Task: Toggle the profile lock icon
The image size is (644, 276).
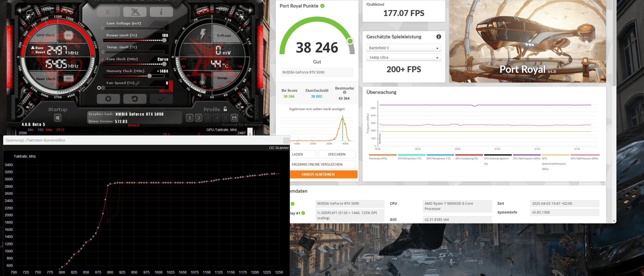Action: [x=225, y=109]
